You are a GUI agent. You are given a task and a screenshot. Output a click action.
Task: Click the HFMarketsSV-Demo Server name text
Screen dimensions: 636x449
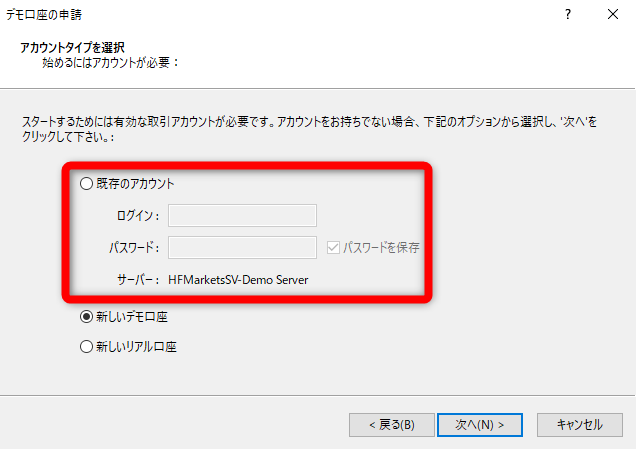238,280
